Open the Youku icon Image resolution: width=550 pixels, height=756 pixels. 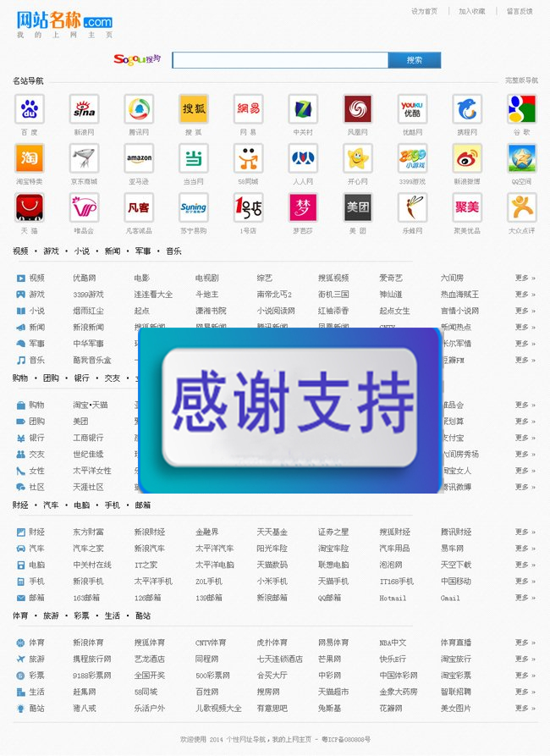413,109
